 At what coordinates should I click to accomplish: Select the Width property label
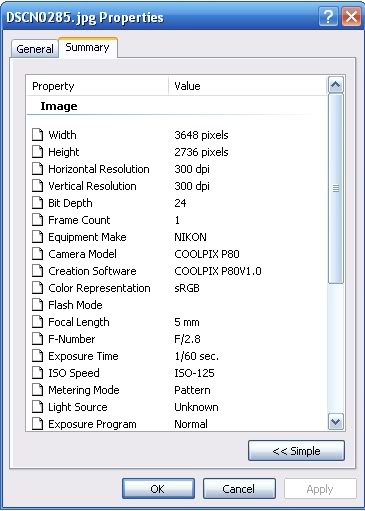pos(62,135)
